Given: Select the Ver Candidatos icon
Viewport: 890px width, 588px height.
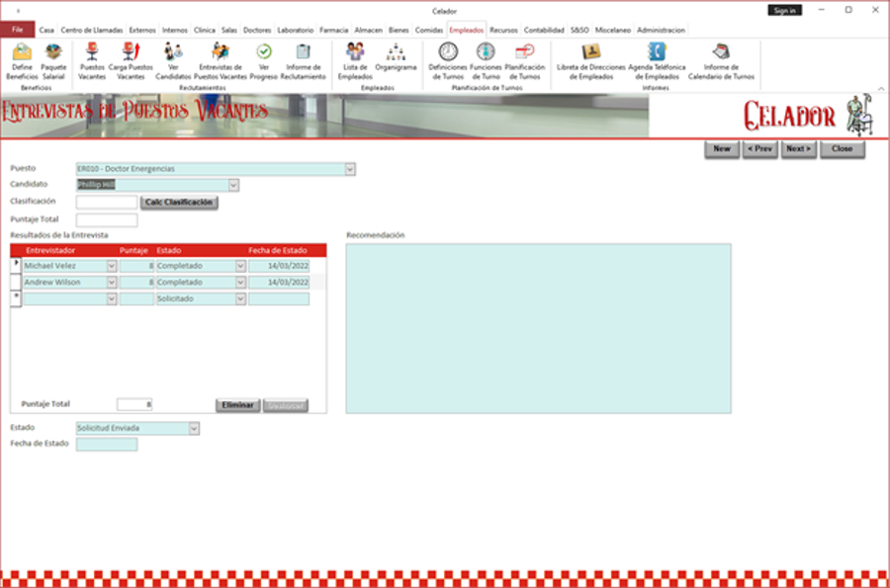Looking at the screenshot, I should click(173, 53).
